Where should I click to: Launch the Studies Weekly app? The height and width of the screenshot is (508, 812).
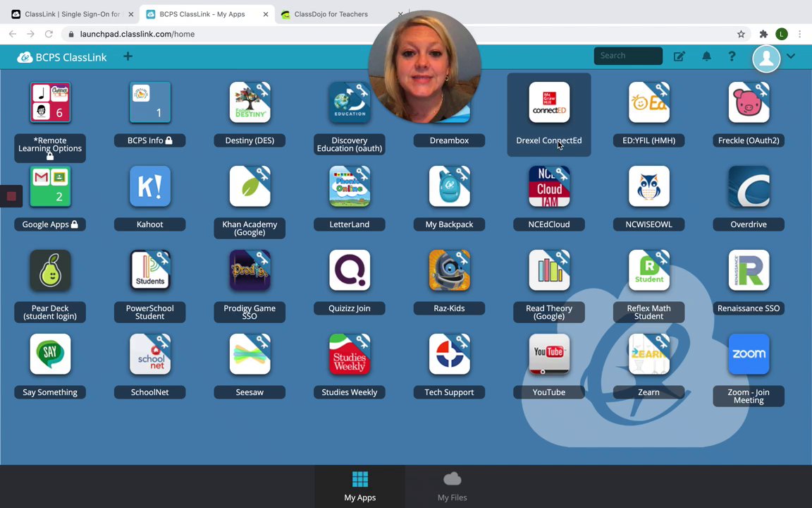(350, 355)
